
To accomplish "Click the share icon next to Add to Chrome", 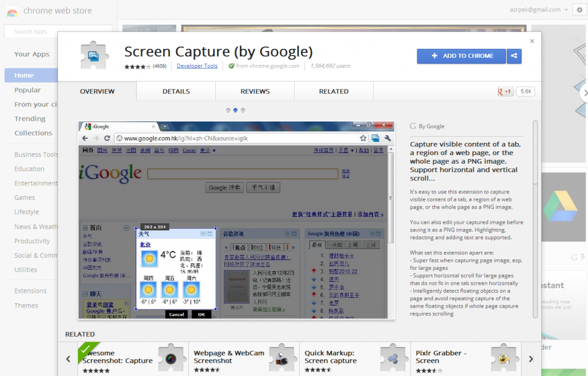I will 514,56.
